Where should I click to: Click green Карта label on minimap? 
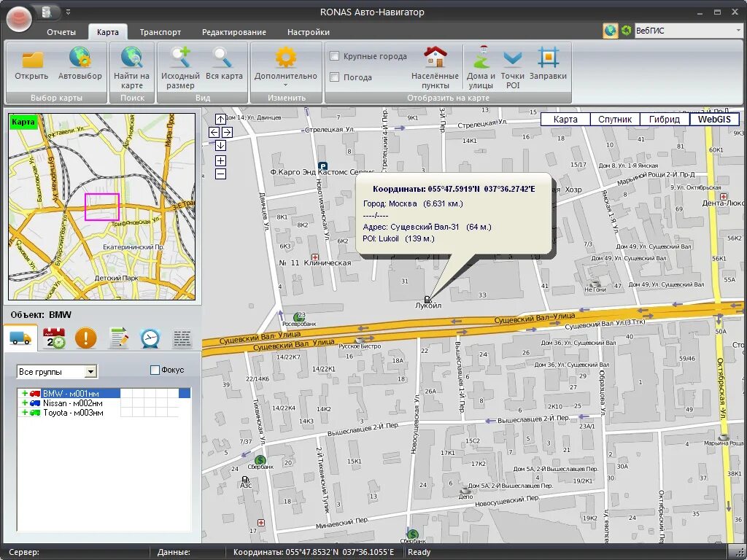pos(23,122)
